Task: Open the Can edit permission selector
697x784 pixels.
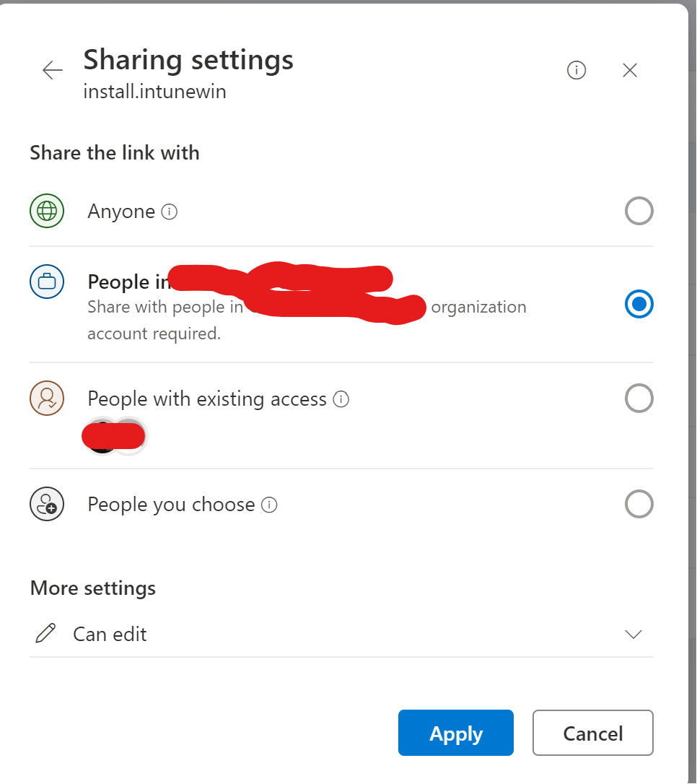Action: click(x=342, y=635)
